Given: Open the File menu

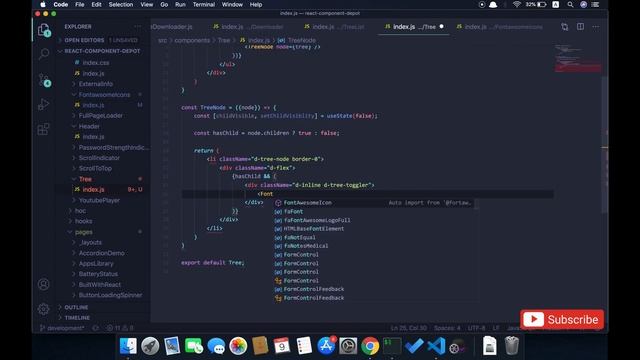Looking at the screenshot, I should click(80, 4).
